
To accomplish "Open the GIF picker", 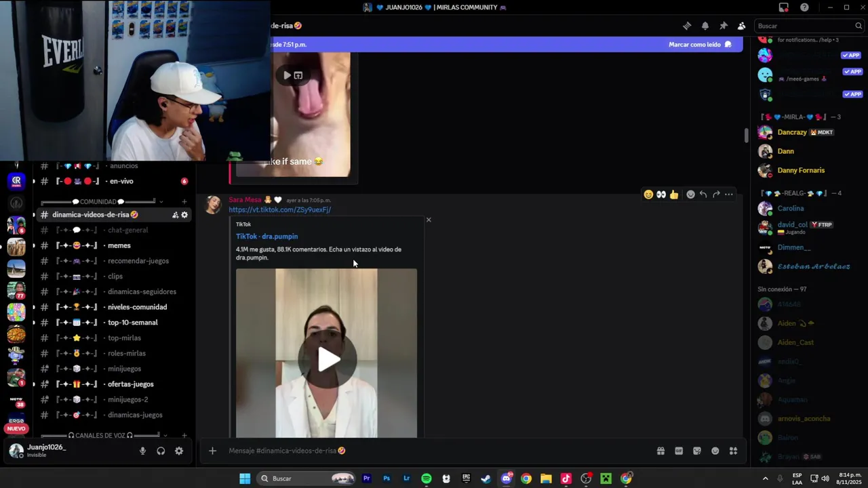I will pyautogui.click(x=679, y=451).
